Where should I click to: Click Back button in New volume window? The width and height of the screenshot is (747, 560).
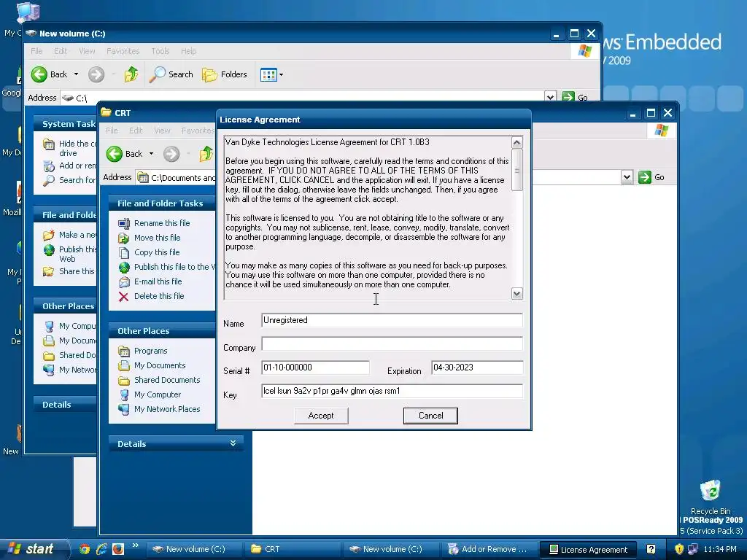point(49,74)
